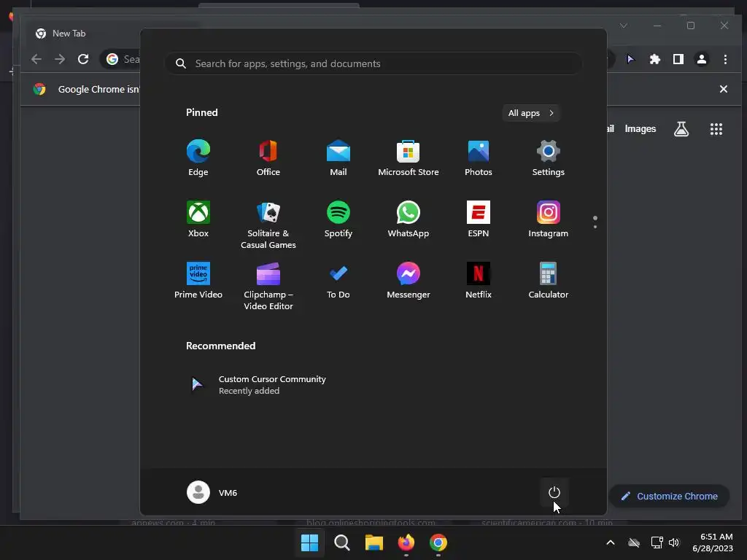Launch the Xbox app

tap(198, 219)
